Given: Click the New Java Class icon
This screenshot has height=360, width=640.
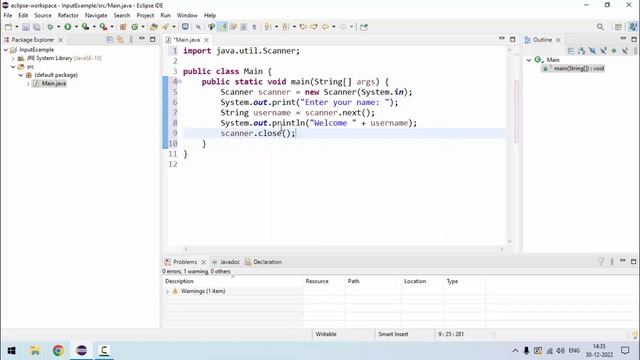Looking at the screenshot, I should pos(134,27).
